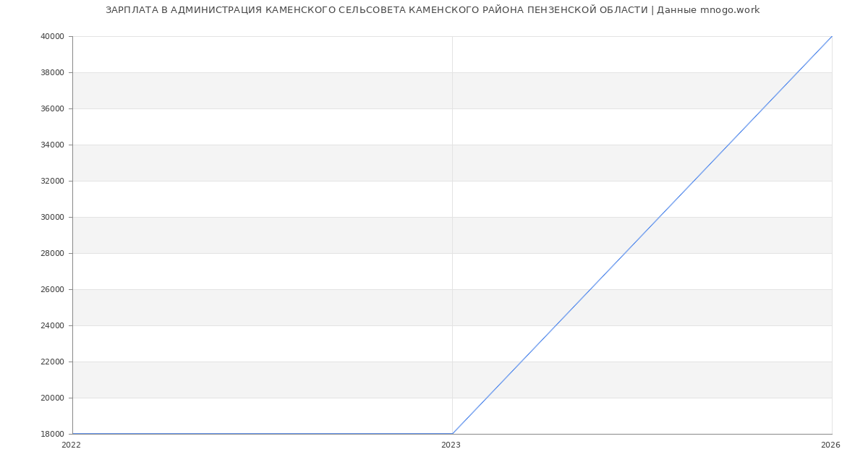Click "mnogo.work" in the chart title
Screen dimensions: 868x470
point(730,10)
